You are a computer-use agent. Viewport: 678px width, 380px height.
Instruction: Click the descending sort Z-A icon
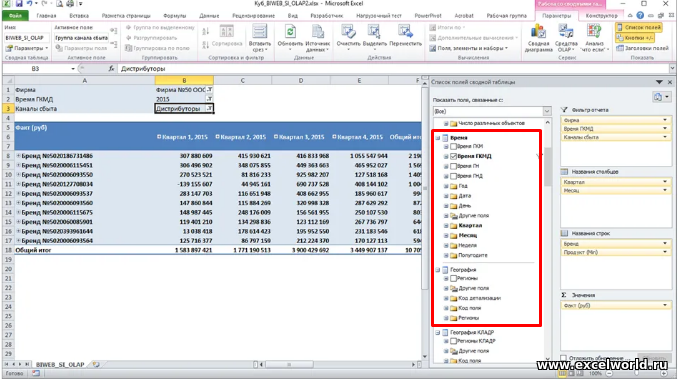click(x=206, y=44)
